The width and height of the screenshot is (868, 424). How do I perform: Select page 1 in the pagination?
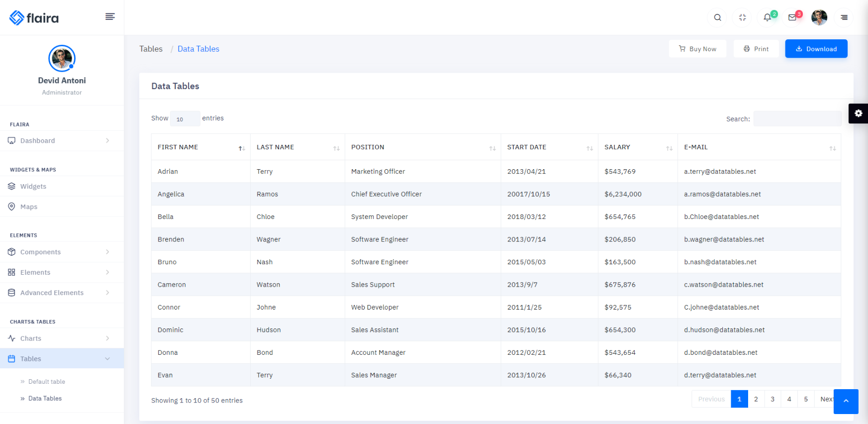coord(739,399)
